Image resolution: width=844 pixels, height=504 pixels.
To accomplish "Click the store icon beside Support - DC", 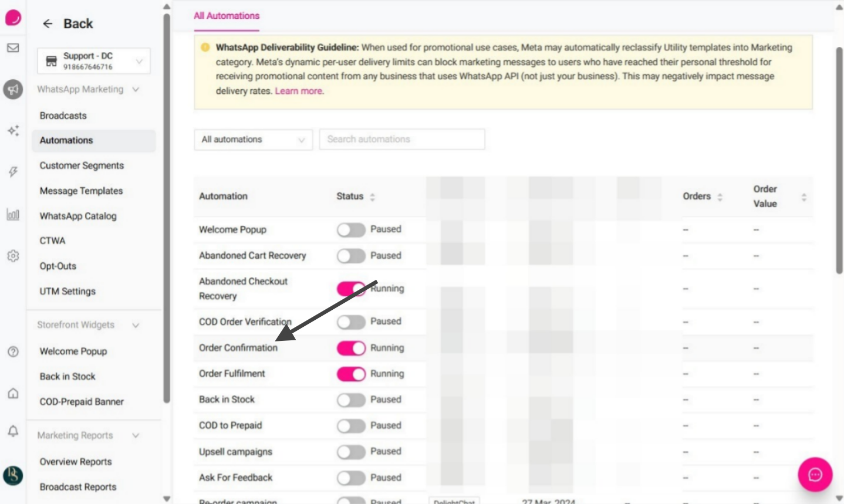I will pyautogui.click(x=51, y=61).
